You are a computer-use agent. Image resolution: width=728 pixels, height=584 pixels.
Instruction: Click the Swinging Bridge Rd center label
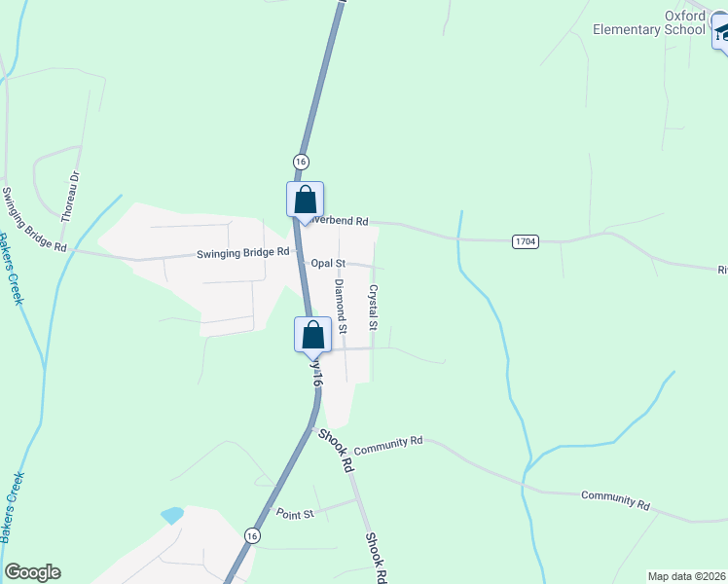pos(242,253)
